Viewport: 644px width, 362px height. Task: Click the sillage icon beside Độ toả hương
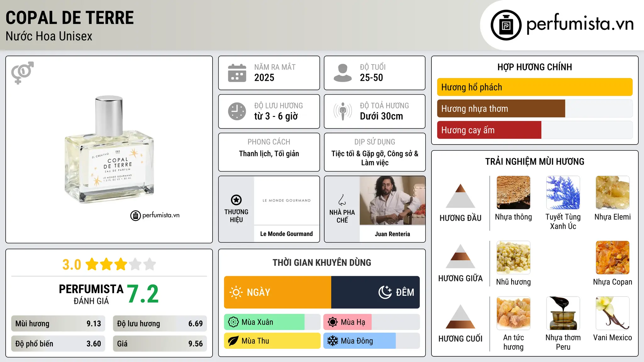343,111
